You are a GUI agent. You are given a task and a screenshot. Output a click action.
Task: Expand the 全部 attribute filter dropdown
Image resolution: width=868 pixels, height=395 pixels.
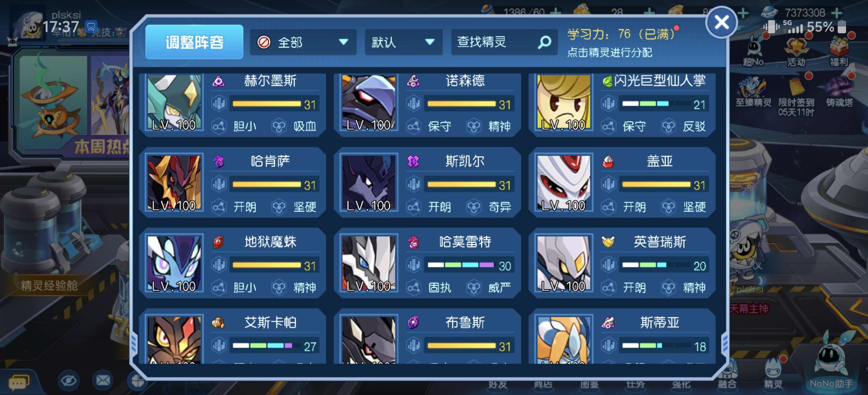pyautogui.click(x=303, y=42)
